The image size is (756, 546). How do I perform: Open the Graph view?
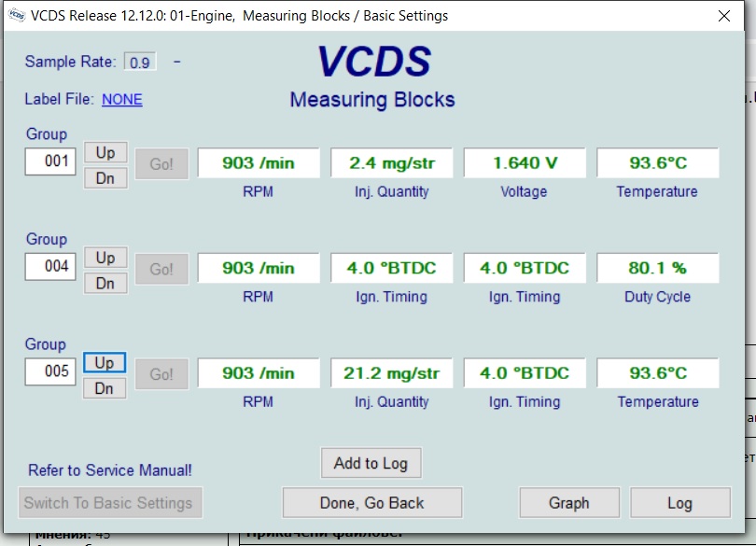click(568, 503)
